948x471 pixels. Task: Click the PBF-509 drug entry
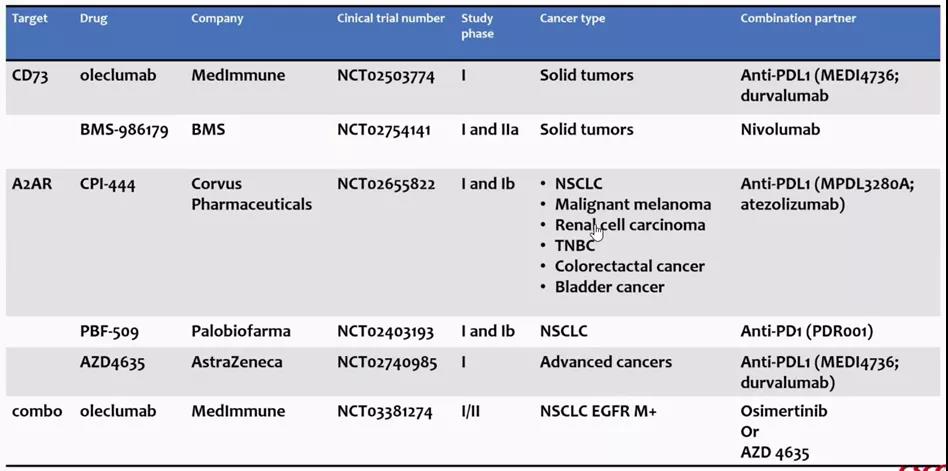click(109, 331)
